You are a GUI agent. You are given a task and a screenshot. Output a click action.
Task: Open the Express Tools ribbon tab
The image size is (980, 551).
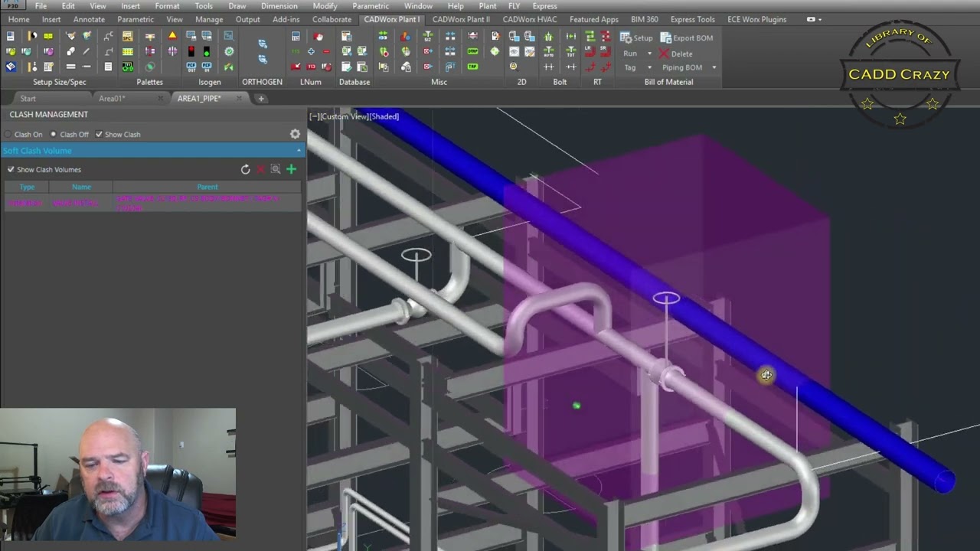pos(692,19)
